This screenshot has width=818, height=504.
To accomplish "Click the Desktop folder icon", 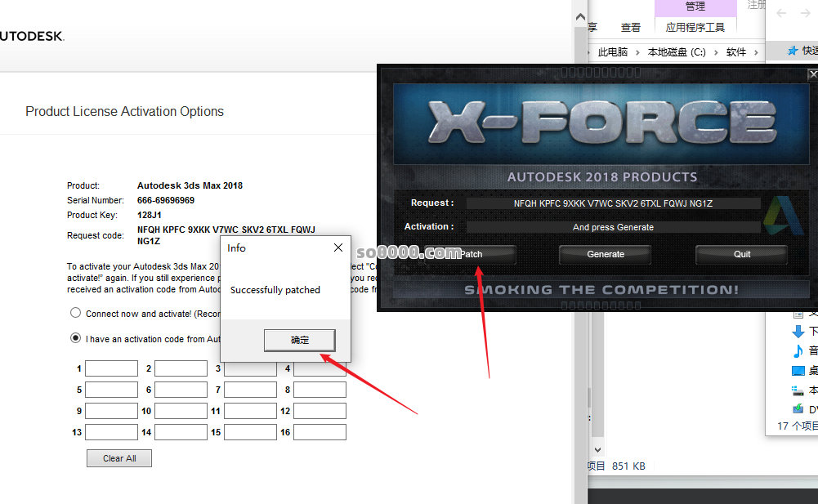I will pos(798,371).
